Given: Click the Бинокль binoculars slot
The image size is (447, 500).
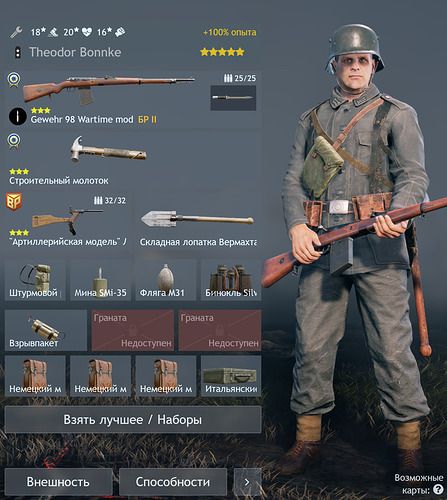Looking at the screenshot, I should pyautogui.click(x=231, y=280).
